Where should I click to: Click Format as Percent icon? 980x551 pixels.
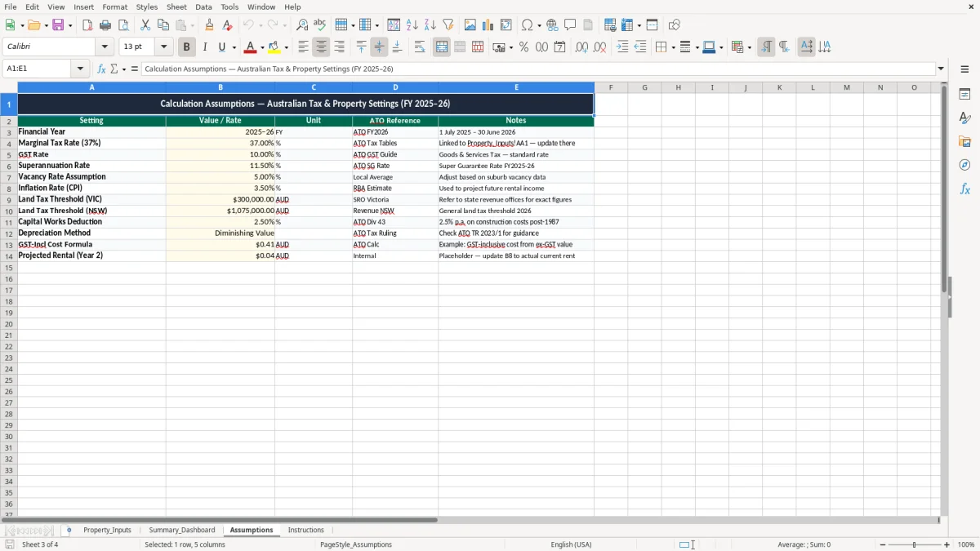click(x=523, y=47)
